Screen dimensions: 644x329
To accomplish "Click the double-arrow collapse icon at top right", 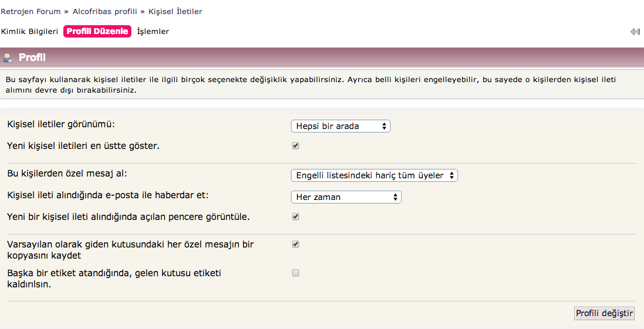I will [635, 32].
